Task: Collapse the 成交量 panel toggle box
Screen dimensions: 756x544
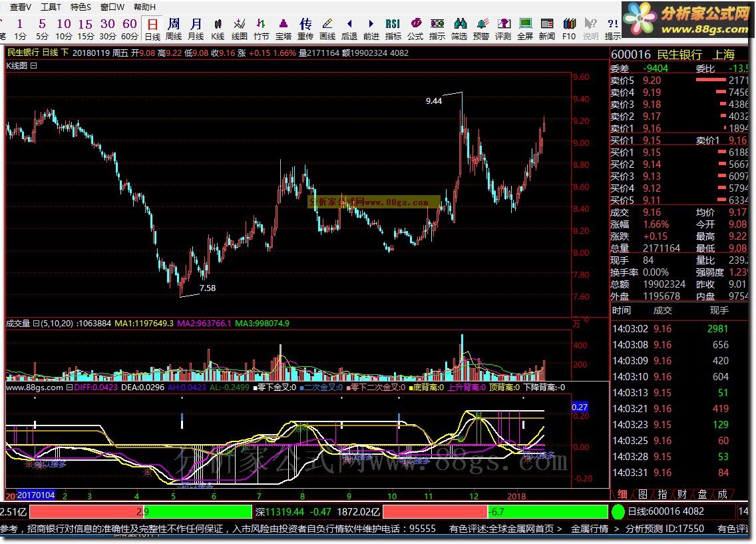Action: pyautogui.click(x=36, y=324)
